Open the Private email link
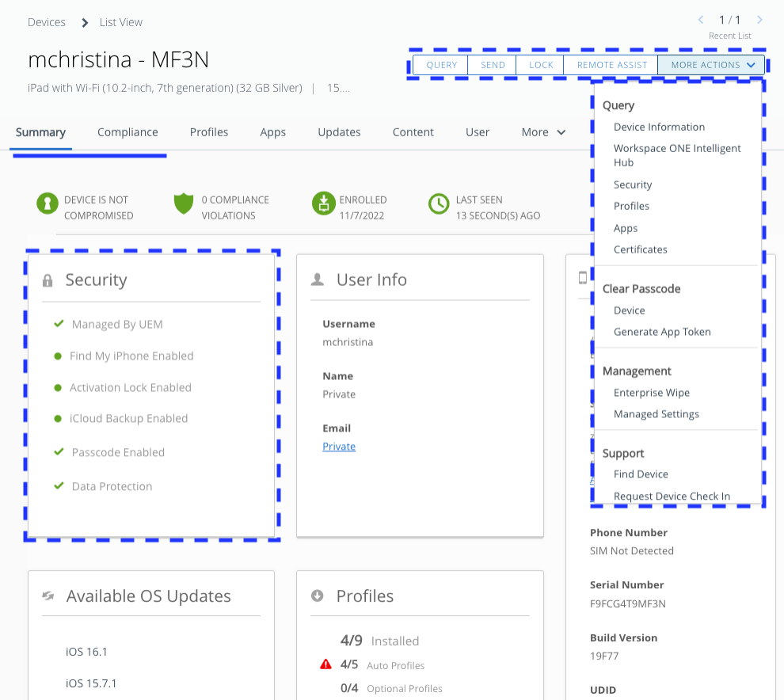 [x=338, y=446]
